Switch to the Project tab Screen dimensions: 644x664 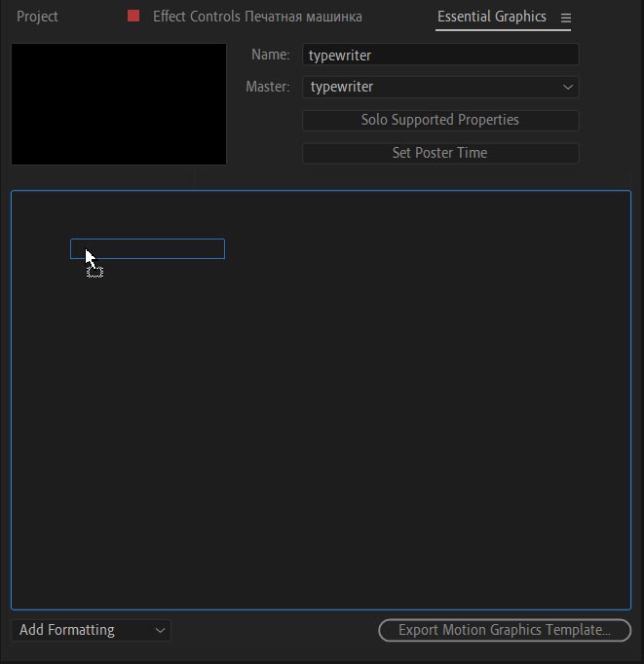[37, 17]
